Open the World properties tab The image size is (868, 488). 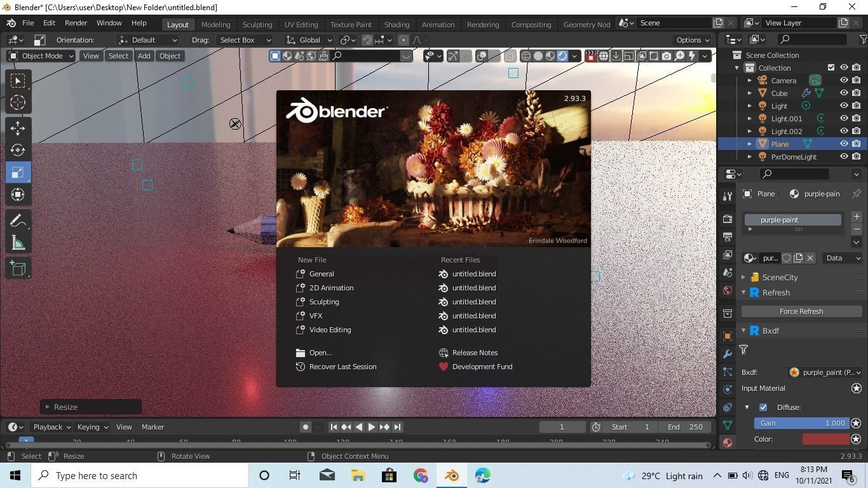[728, 290]
